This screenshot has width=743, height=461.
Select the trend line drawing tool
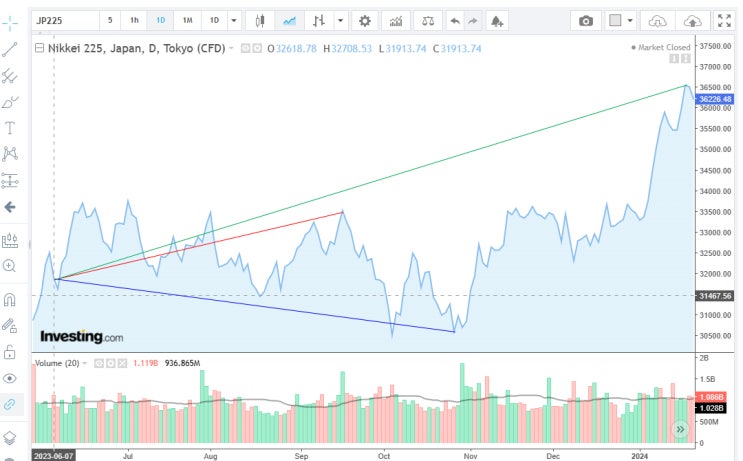tap(9, 49)
